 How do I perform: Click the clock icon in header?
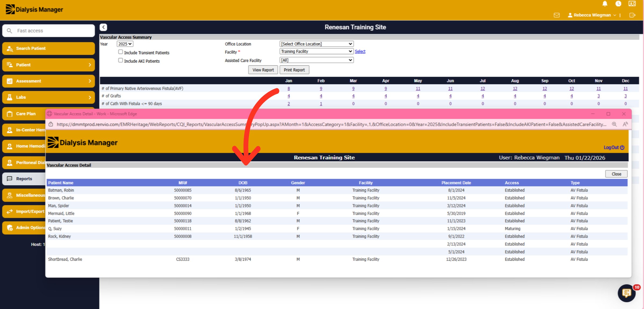click(x=618, y=4)
